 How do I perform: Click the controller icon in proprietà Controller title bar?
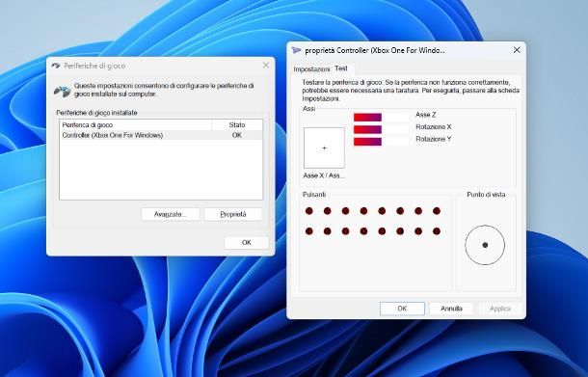[x=296, y=50]
